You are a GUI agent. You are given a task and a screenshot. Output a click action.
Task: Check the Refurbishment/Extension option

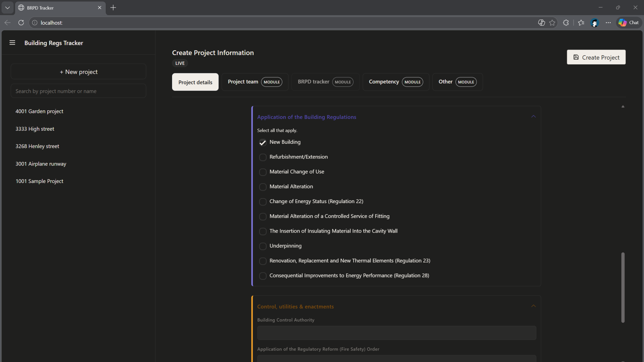click(263, 157)
